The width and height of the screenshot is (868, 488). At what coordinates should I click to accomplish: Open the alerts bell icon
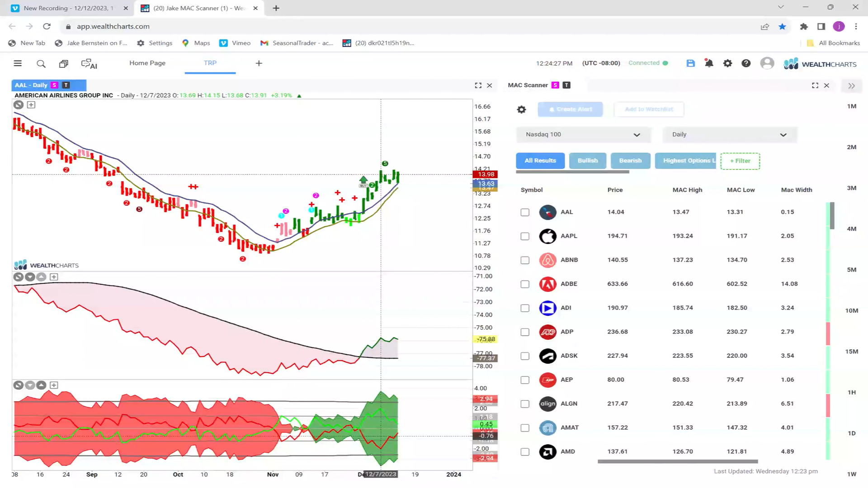pos(709,63)
